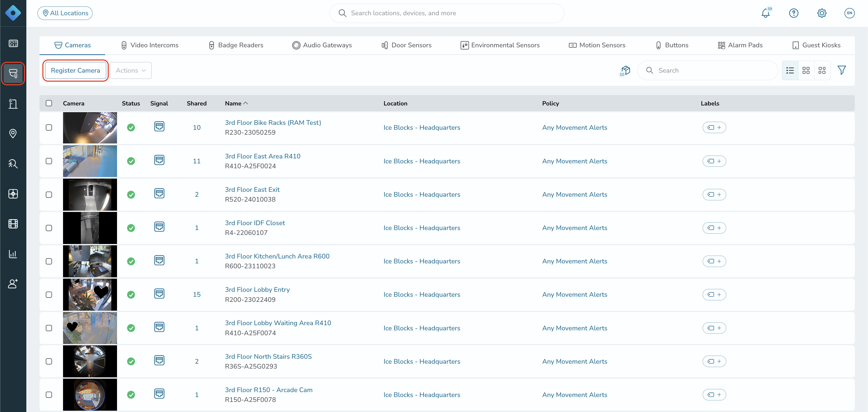Switch to the Environmental Sensors tab
This screenshot has width=868, height=412.
[500, 45]
